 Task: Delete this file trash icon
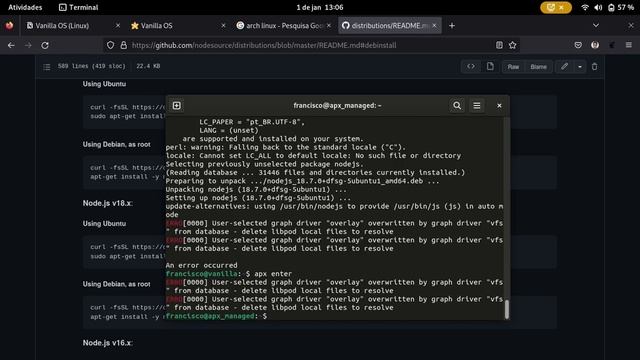pos(594,67)
